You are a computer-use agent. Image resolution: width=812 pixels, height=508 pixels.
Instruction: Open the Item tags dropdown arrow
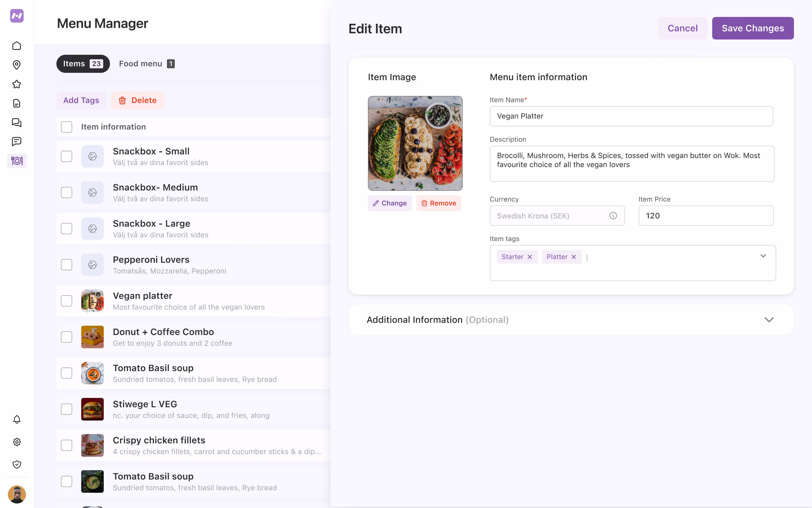763,256
